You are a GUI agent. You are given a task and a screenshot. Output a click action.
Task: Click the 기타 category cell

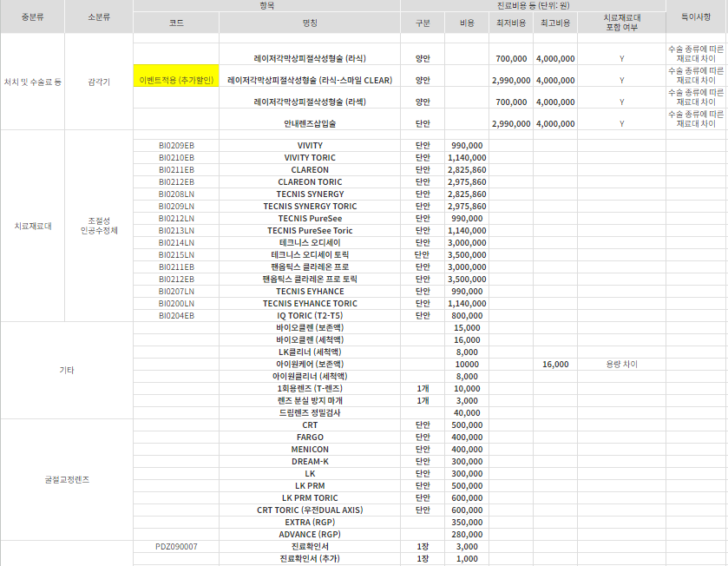[67, 370]
